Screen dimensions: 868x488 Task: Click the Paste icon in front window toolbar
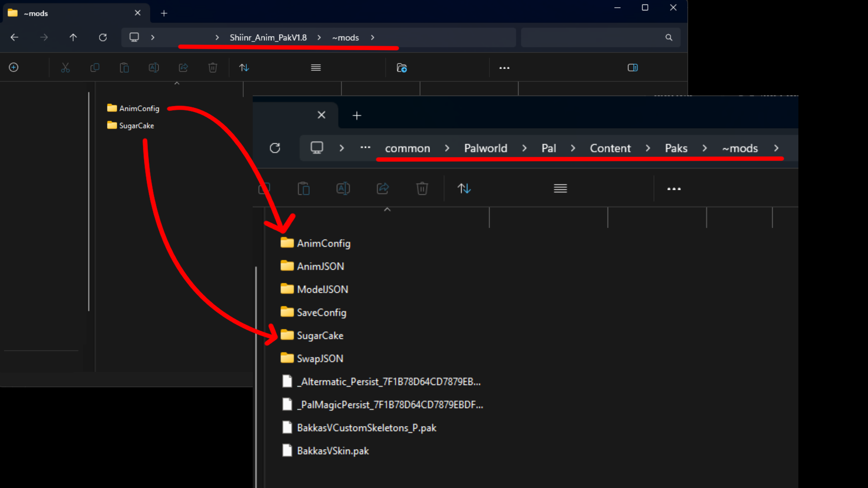pos(303,188)
